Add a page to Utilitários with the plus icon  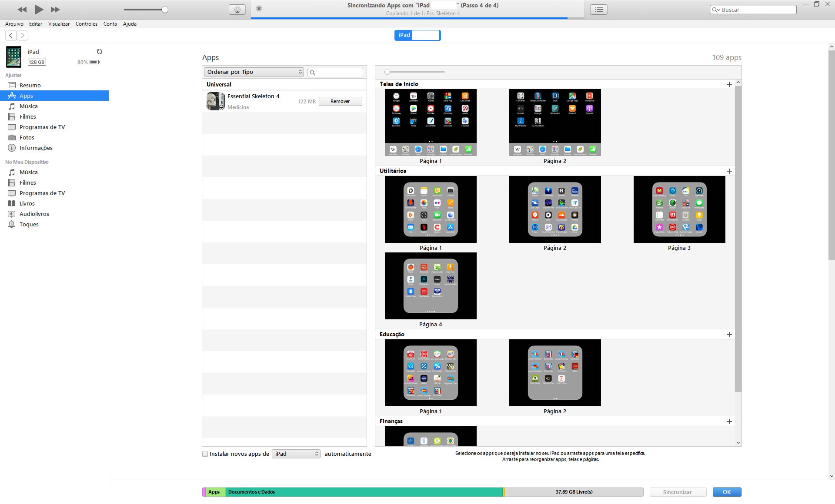click(729, 171)
